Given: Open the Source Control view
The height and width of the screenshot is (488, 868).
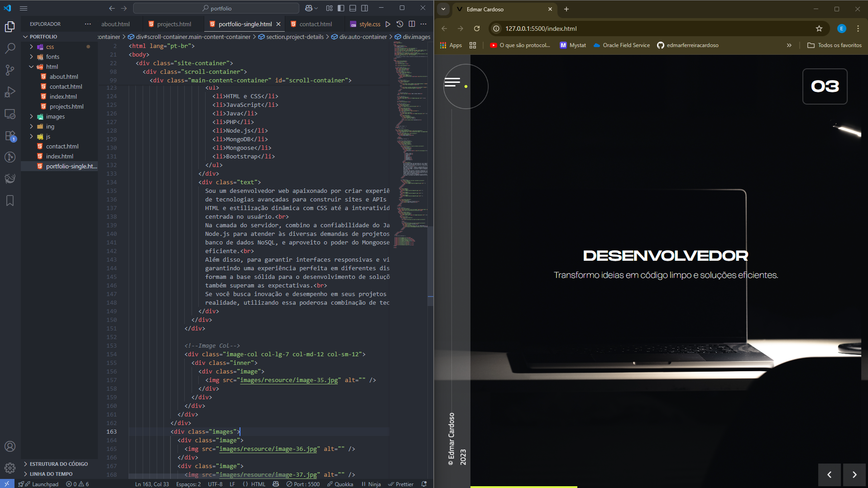Looking at the screenshot, I should [10, 70].
